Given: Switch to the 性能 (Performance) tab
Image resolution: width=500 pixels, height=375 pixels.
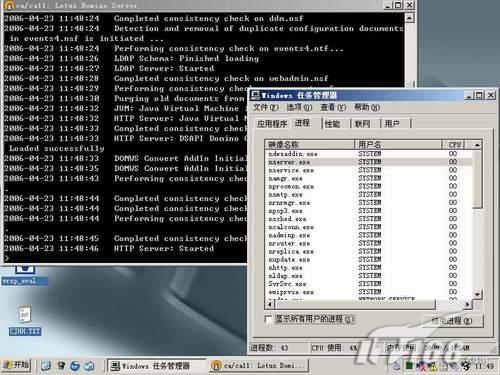Looking at the screenshot, I should click(332, 124).
